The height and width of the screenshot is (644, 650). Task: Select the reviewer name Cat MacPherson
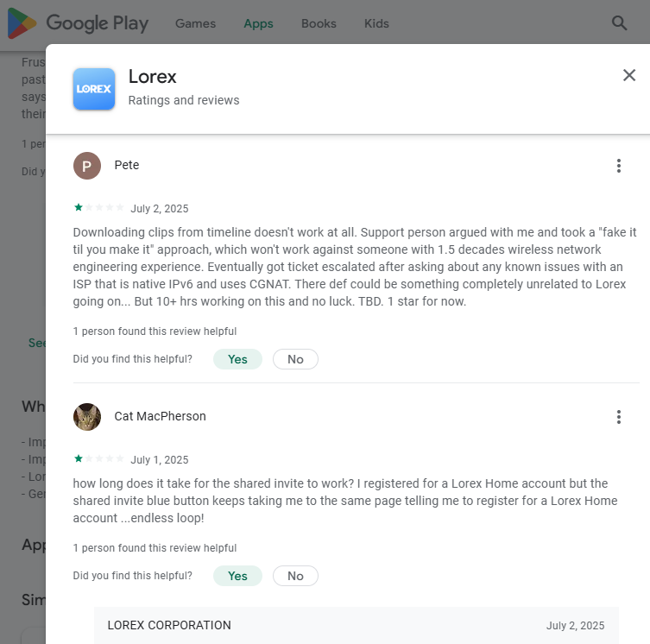click(x=160, y=416)
